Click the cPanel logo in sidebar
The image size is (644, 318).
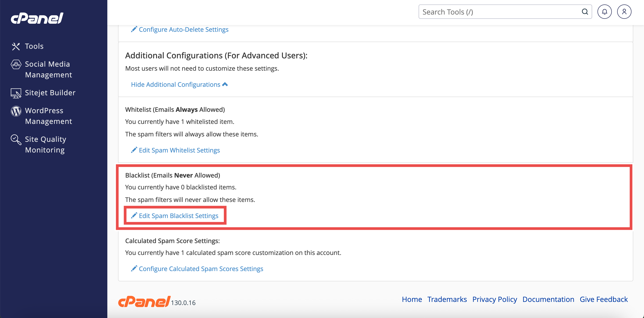click(x=37, y=18)
